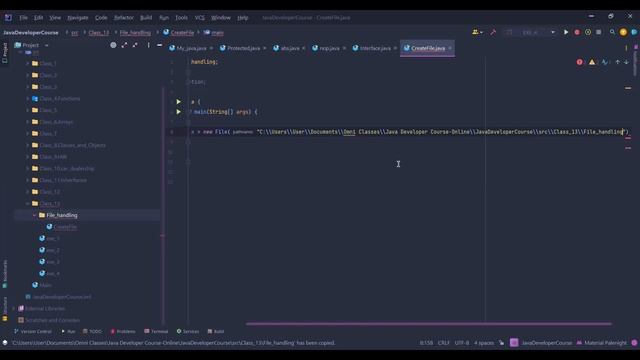Image resolution: width=640 pixels, height=360 pixels.
Task: Click run gutter arrow beside class declaration
Action: (x=178, y=102)
